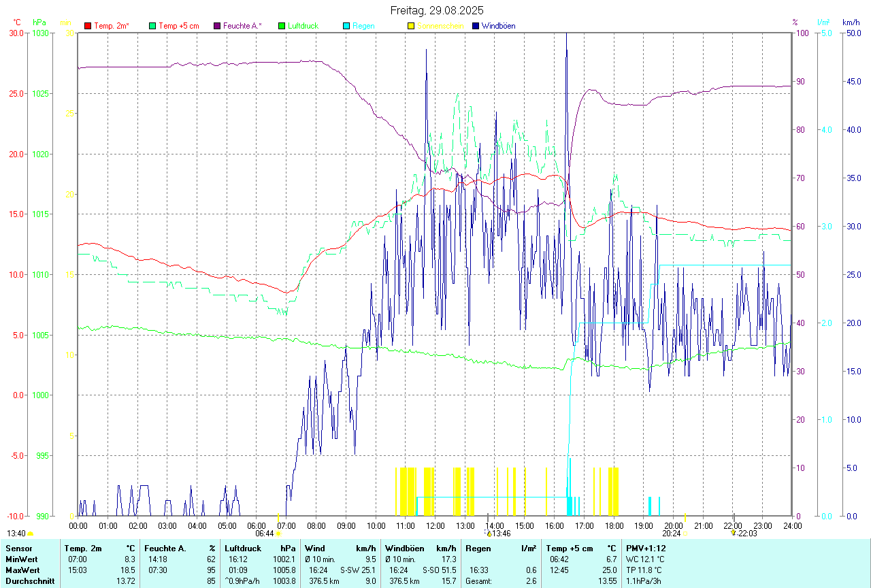Click the 12:00 label on the time axis
The image size is (871, 588).
(435, 525)
